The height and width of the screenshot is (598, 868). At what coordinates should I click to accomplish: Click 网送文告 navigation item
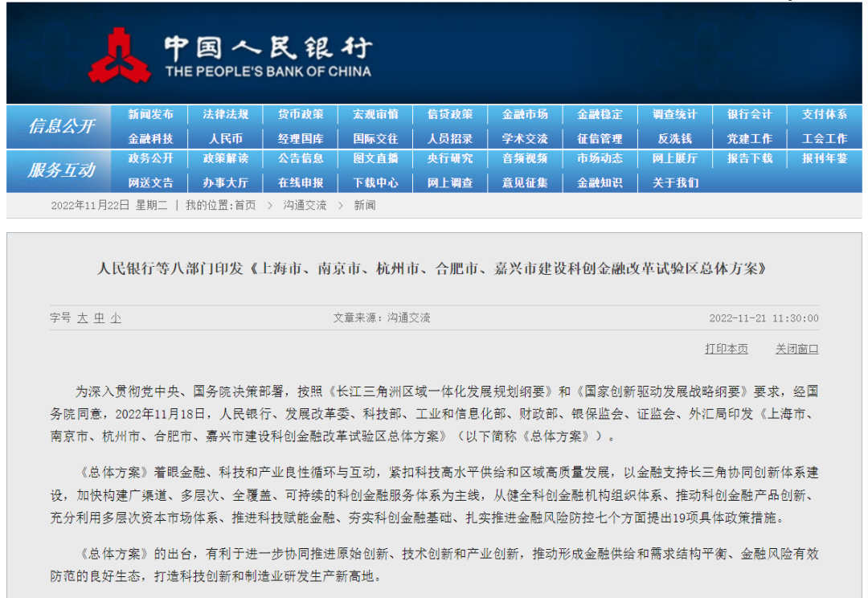tap(150, 182)
